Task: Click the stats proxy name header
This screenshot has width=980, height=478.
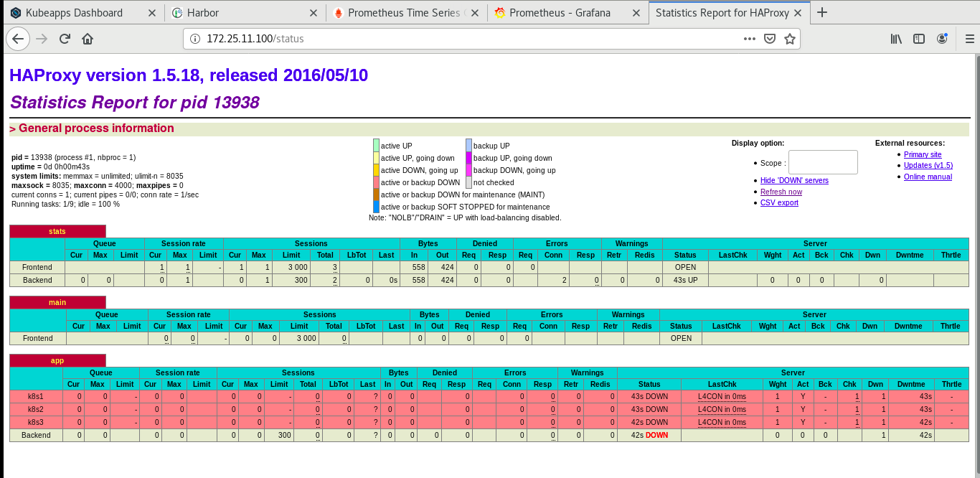Action: coord(57,231)
